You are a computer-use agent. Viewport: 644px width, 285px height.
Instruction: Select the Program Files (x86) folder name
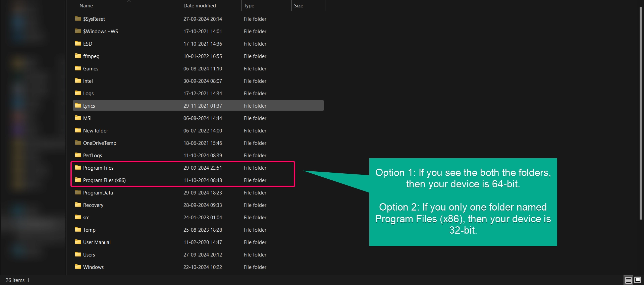point(104,180)
